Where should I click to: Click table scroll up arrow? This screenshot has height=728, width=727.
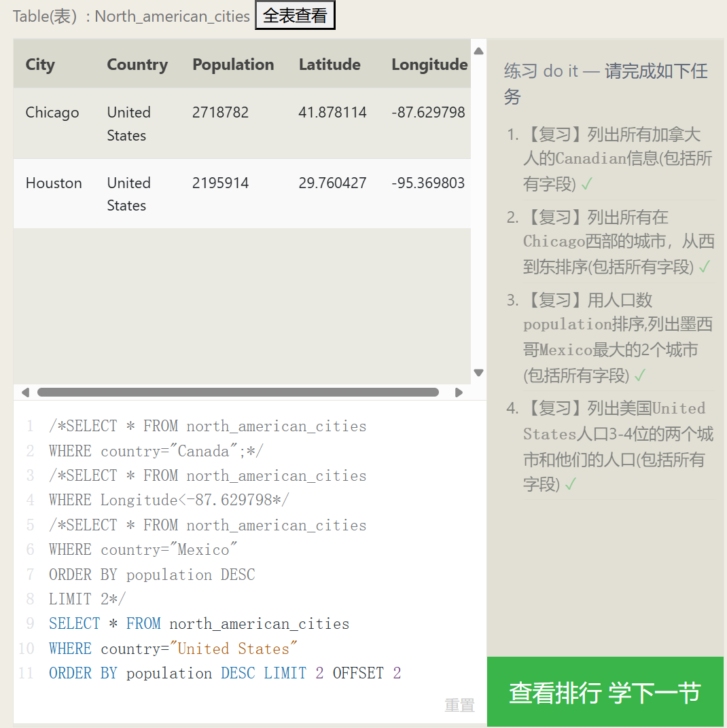coord(478,51)
